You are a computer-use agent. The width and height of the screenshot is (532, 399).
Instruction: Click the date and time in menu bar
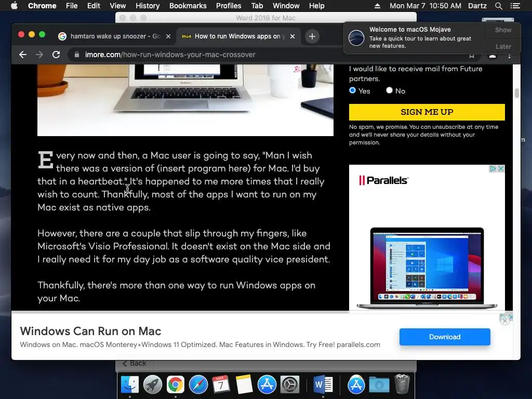[425, 6]
